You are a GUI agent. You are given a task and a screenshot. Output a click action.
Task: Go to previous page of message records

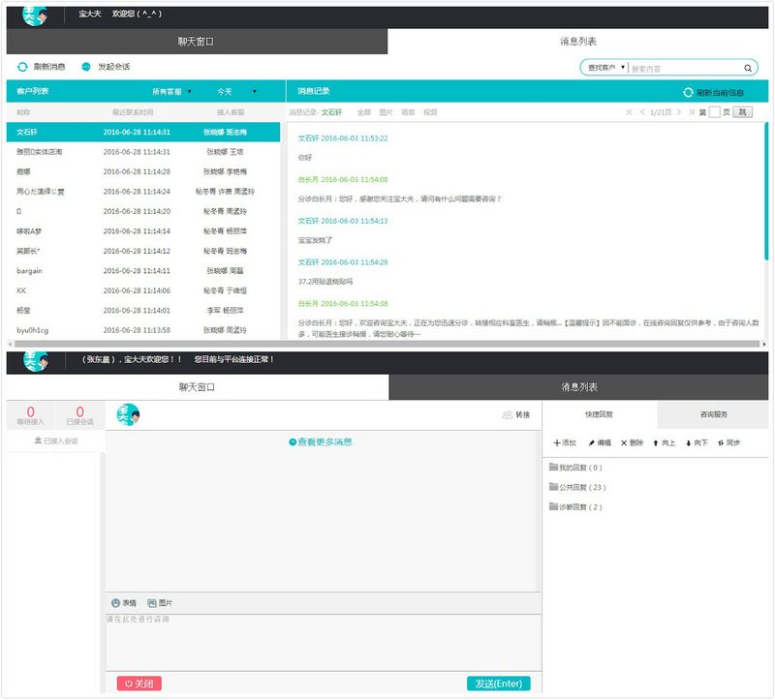pyautogui.click(x=642, y=112)
